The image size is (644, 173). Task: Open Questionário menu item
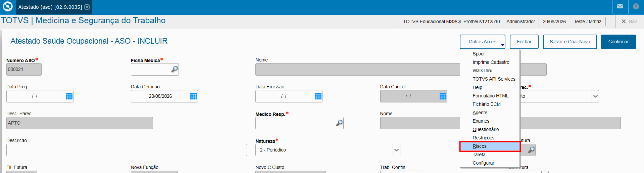490,129
